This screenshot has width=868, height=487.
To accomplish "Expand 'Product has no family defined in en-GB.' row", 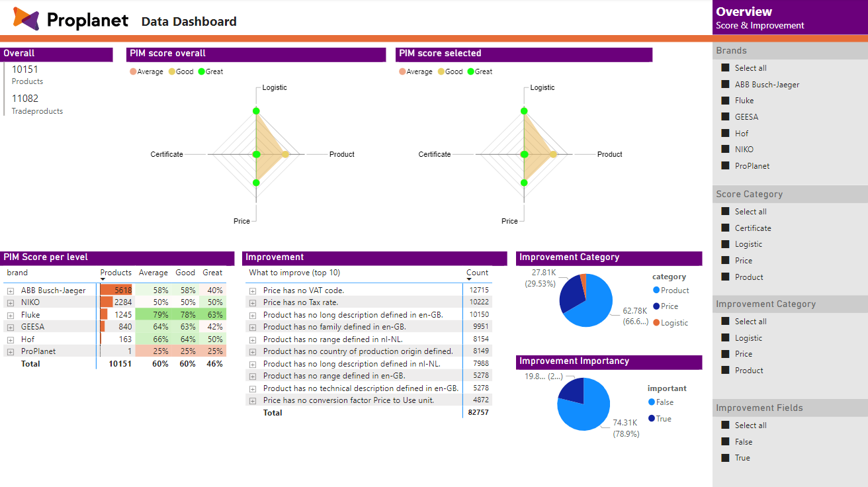I will pyautogui.click(x=253, y=327).
